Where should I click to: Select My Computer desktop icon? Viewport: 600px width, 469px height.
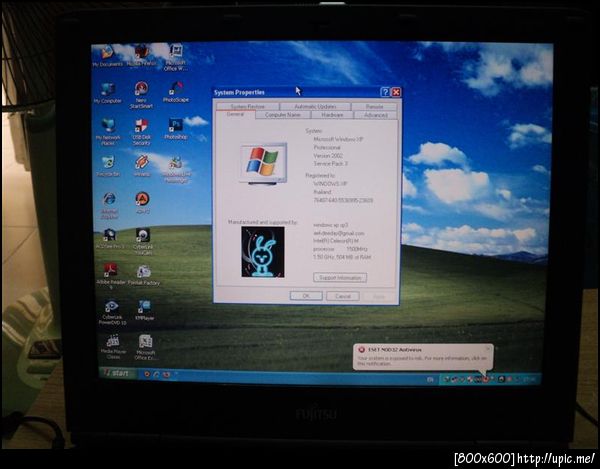108,93
